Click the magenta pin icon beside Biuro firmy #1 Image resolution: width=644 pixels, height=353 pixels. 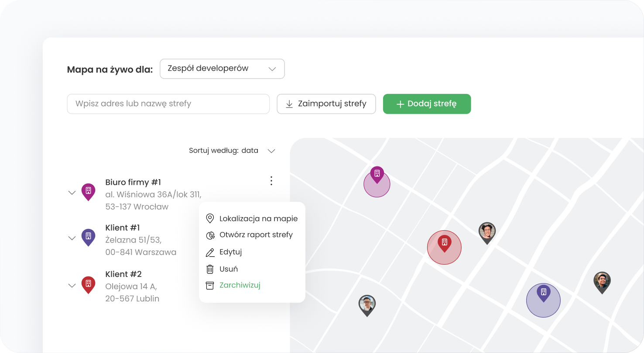[88, 191]
